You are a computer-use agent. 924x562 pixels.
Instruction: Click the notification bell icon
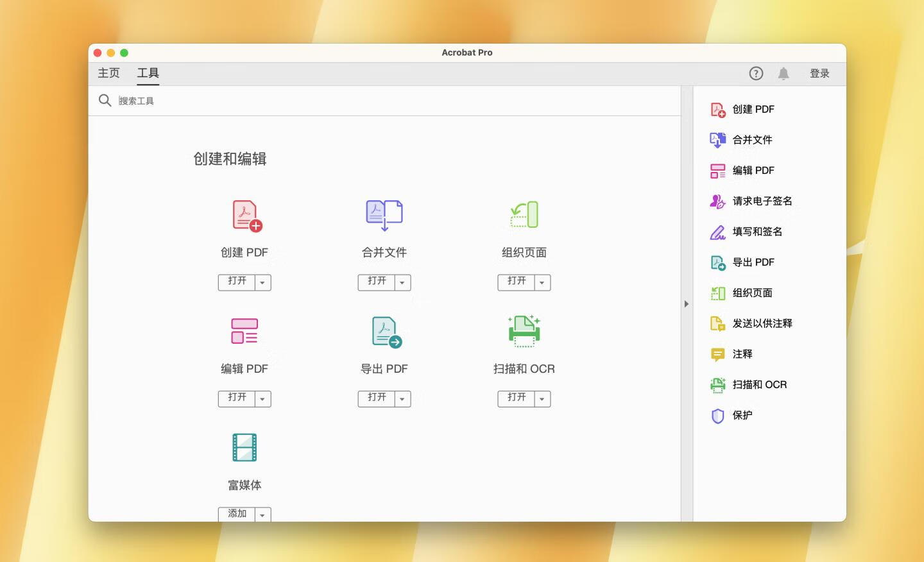tap(783, 73)
